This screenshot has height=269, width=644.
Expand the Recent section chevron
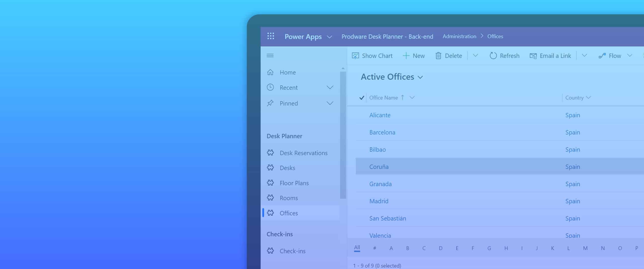(x=330, y=88)
